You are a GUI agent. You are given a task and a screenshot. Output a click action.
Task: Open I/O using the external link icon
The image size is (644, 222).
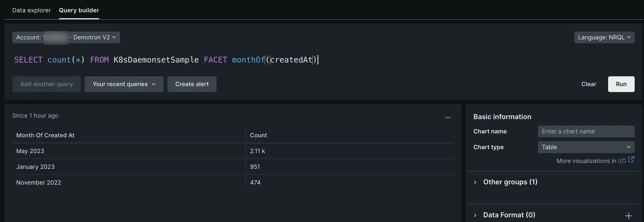point(631,159)
